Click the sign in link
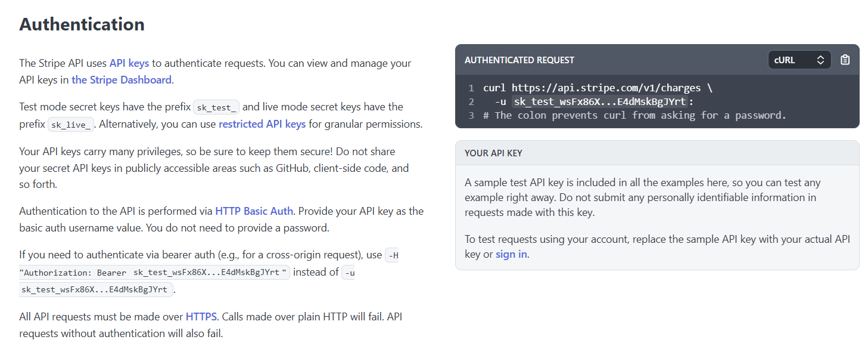This screenshot has width=868, height=349. tap(511, 254)
